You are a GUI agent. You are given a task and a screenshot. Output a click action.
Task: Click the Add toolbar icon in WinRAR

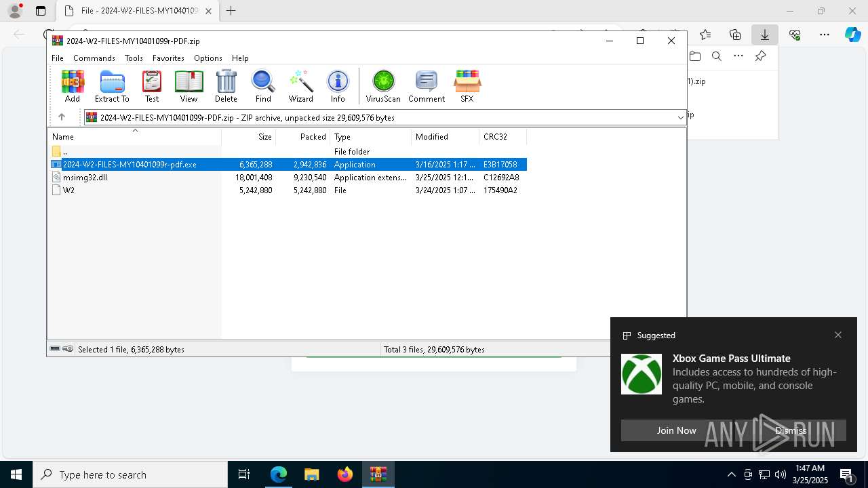tap(73, 86)
